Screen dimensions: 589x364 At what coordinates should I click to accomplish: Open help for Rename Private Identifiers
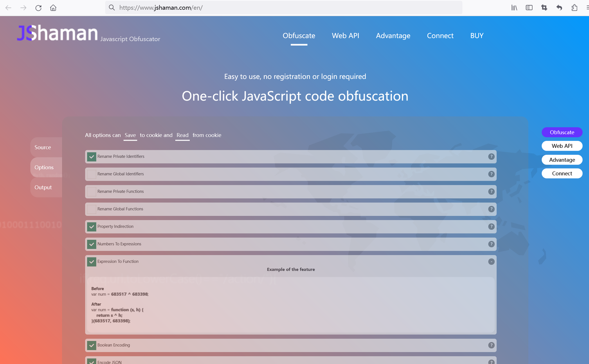point(491,156)
